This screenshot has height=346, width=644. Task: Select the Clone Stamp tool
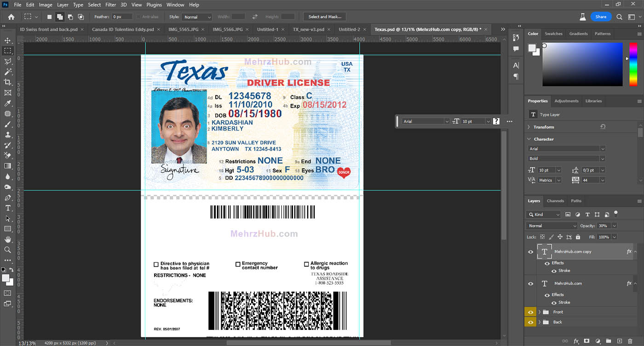[8, 135]
